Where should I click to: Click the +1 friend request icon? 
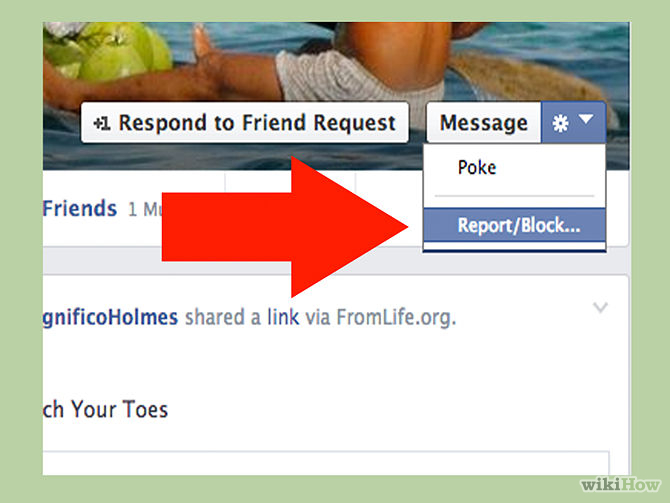click(100, 124)
